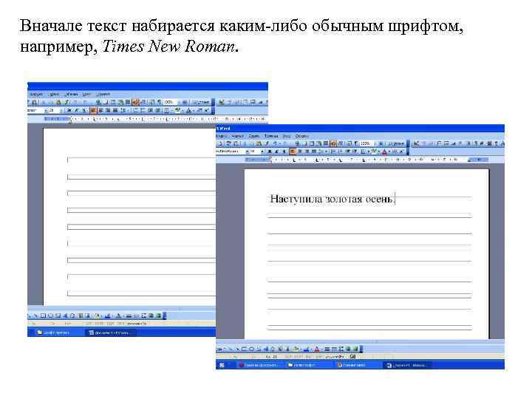
Task: Open the Таблица menu in front Word window
Action: (271, 136)
